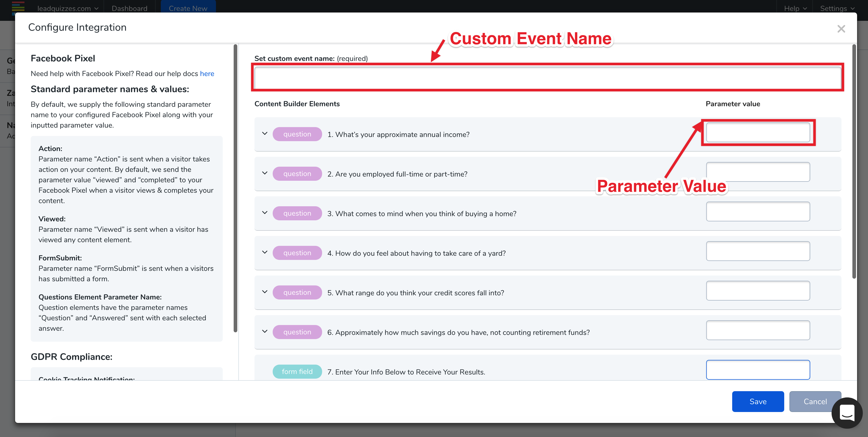Open the Help menu
Image resolution: width=868 pixels, height=437 pixels.
click(795, 8)
